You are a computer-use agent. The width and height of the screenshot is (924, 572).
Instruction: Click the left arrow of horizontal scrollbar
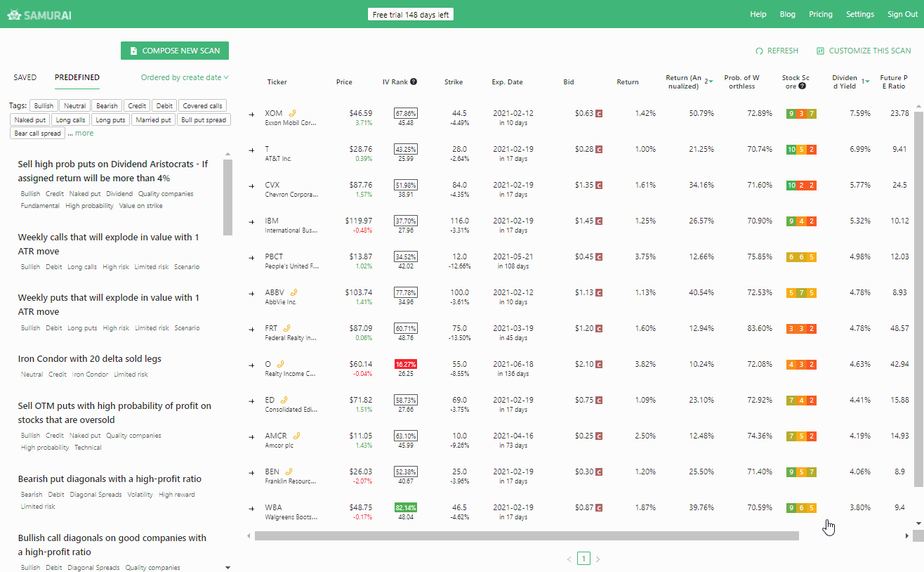(249, 536)
